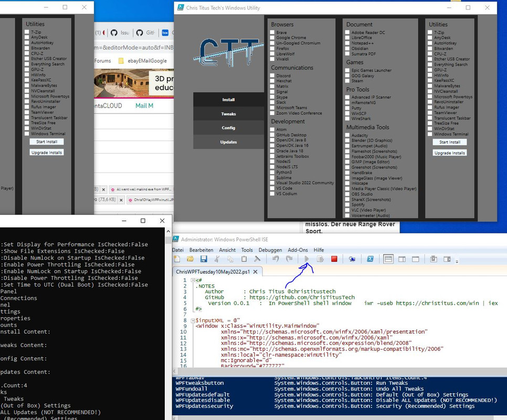Click New script icon in PowerShell ISE toolbar
The height and width of the screenshot is (420, 507).
[177, 259]
